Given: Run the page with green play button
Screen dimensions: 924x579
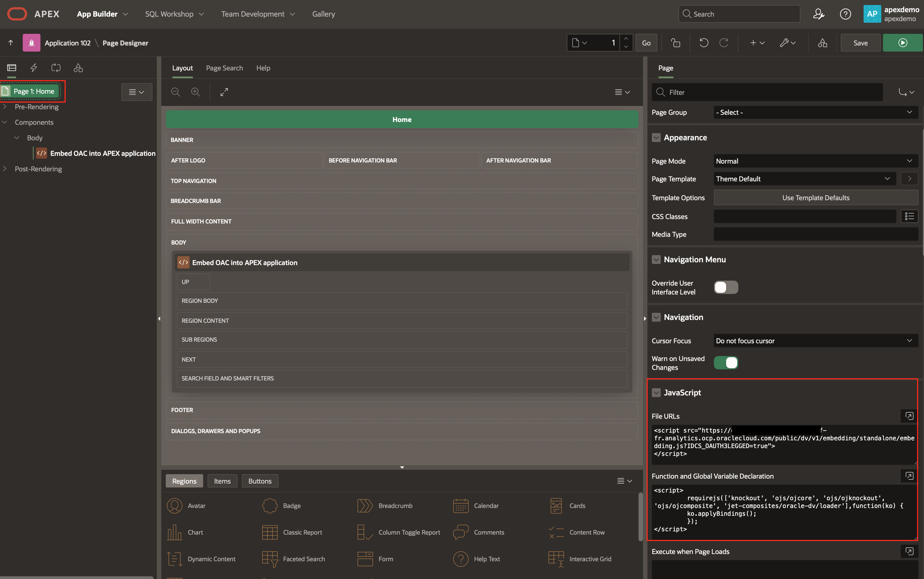Looking at the screenshot, I should click(903, 42).
